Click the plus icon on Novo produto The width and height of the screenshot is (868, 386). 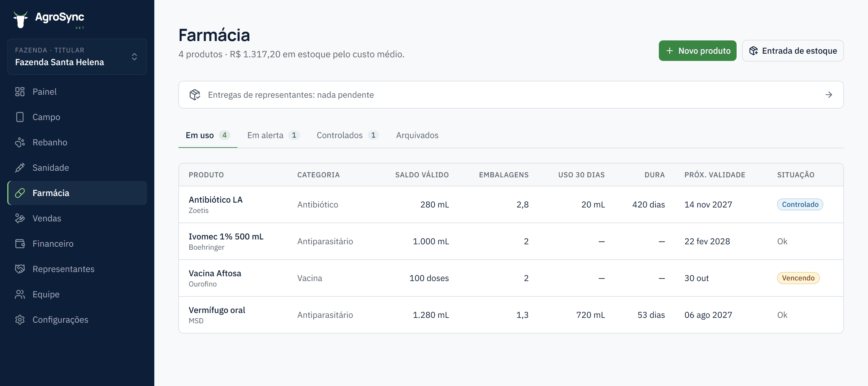(x=669, y=51)
